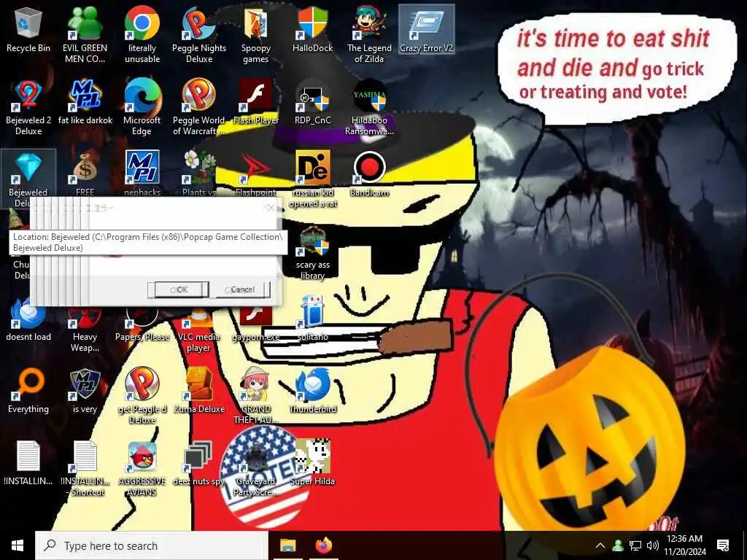Select the RDP_CnC shortcut
This screenshot has width=747, height=560.
(313, 102)
